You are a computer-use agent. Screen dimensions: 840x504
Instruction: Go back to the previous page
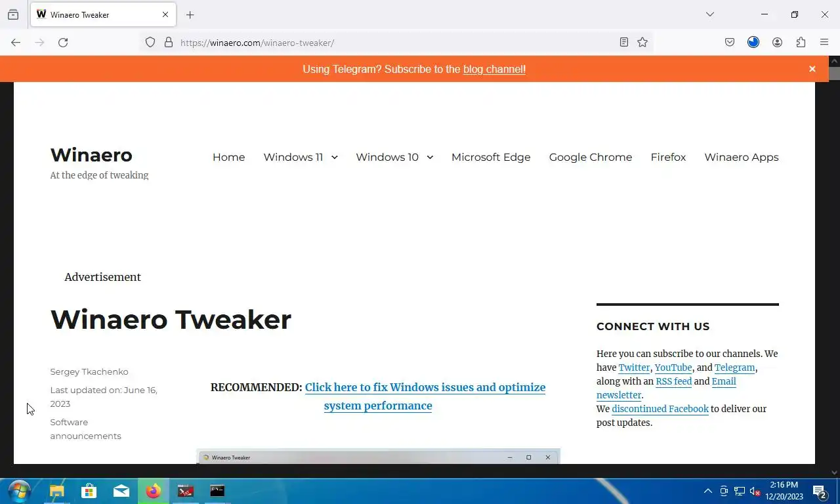point(16,43)
